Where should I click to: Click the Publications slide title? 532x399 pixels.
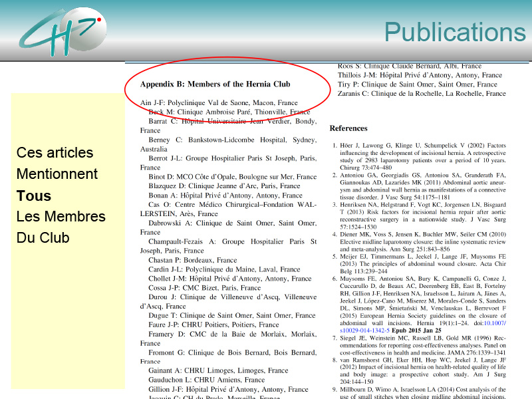tap(455, 32)
